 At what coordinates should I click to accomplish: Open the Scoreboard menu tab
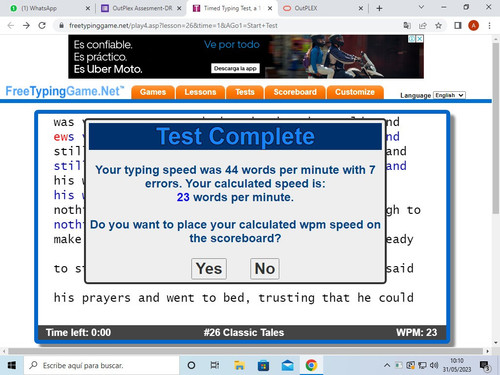click(x=295, y=92)
